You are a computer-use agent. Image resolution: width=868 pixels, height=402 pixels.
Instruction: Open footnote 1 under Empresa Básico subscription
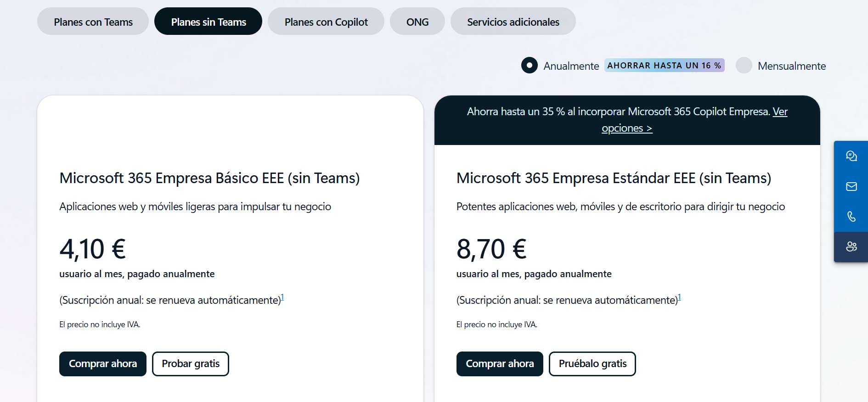point(282,297)
